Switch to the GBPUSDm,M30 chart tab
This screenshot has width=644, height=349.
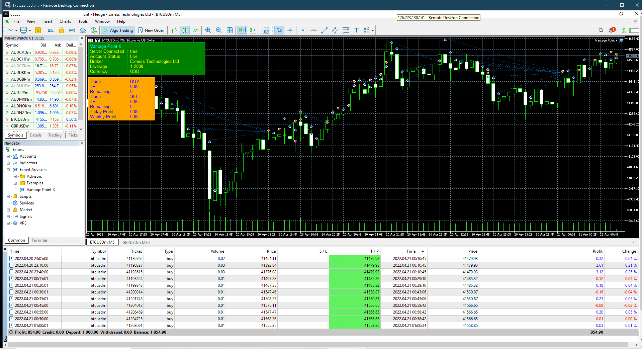pyautogui.click(x=135, y=242)
